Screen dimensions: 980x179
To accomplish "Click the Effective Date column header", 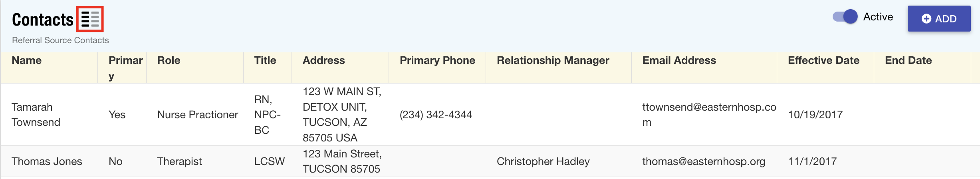I will (823, 60).
